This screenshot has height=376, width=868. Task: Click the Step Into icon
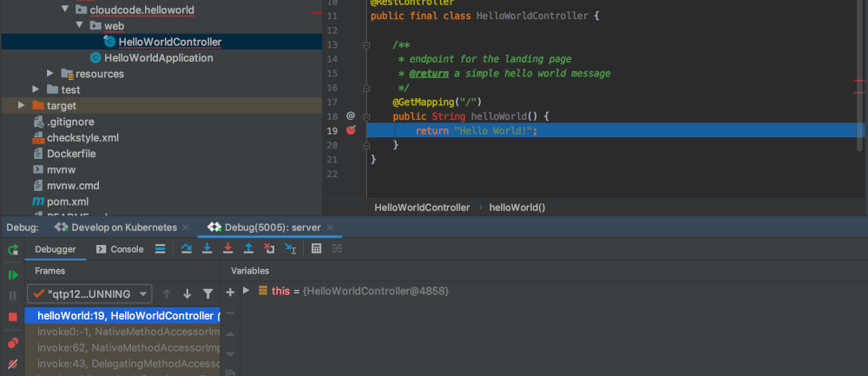pos(207,249)
